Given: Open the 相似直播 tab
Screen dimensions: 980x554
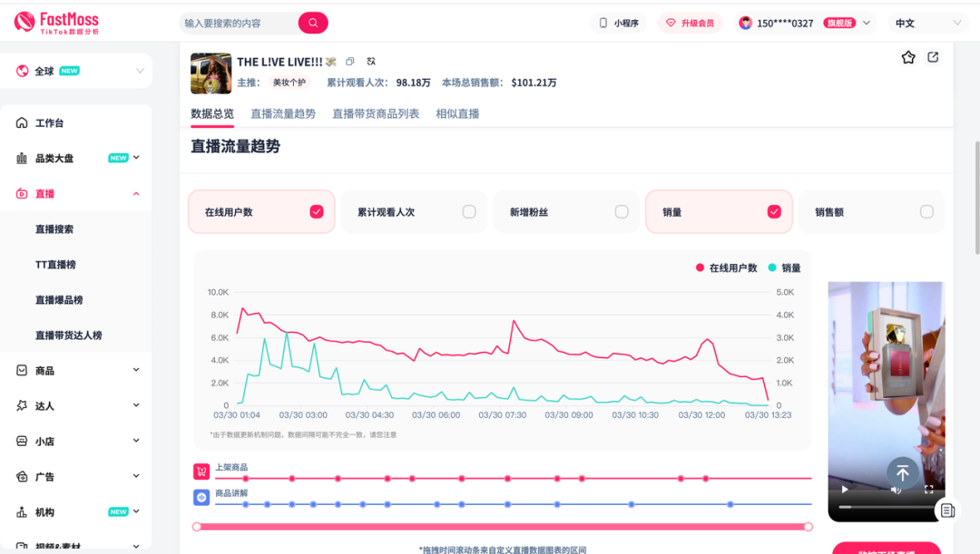Looking at the screenshot, I should [x=457, y=114].
